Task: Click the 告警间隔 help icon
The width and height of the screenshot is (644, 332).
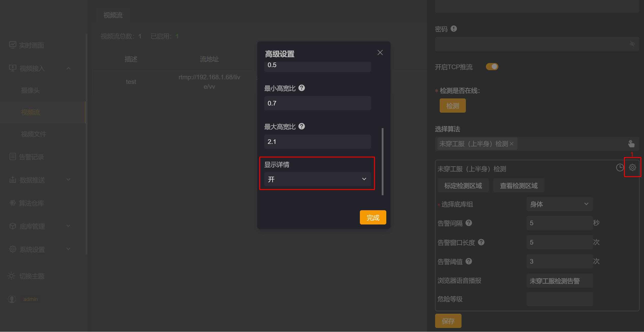Action: [x=469, y=223]
